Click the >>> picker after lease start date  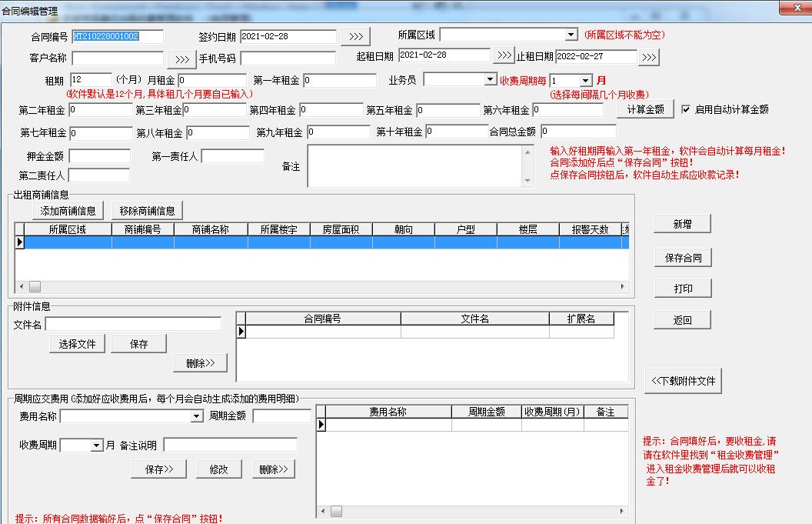(504, 55)
